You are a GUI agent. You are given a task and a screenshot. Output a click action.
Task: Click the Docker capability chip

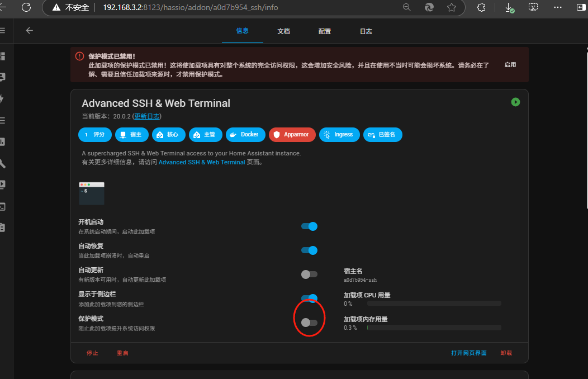[245, 135]
